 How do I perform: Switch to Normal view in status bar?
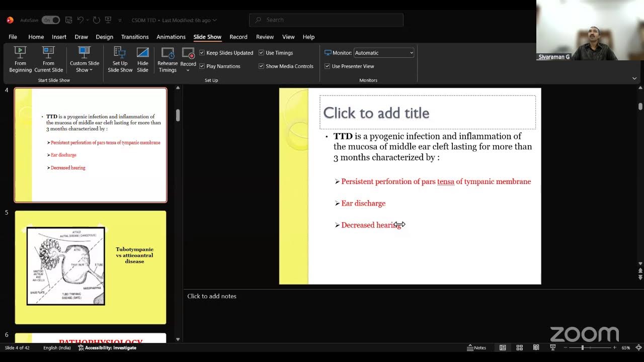coord(503,347)
